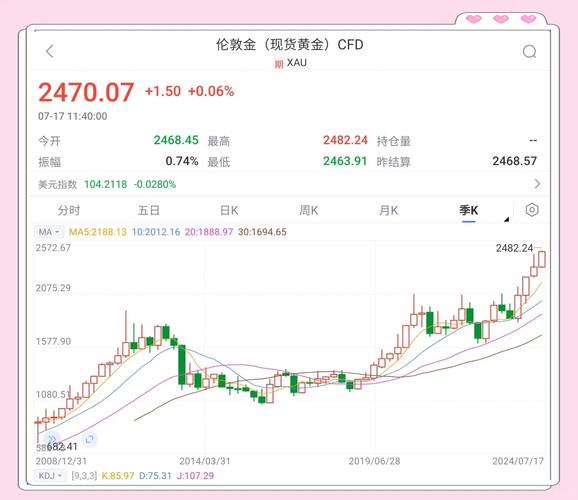
Task: Switch to the 日K tab
Action: [229, 210]
